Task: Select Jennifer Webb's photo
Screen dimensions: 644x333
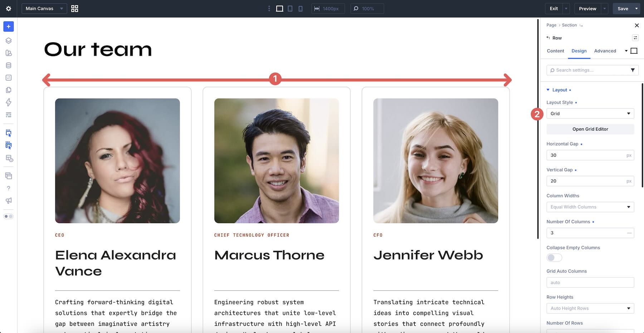Action: pos(436,161)
